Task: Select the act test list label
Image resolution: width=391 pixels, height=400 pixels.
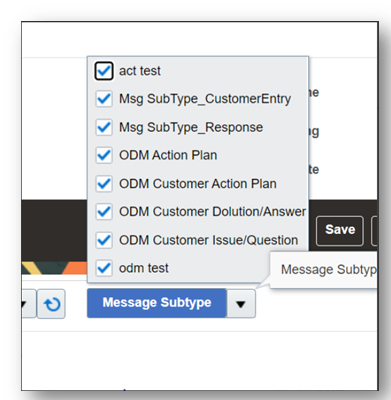Action: pyautogui.click(x=140, y=71)
